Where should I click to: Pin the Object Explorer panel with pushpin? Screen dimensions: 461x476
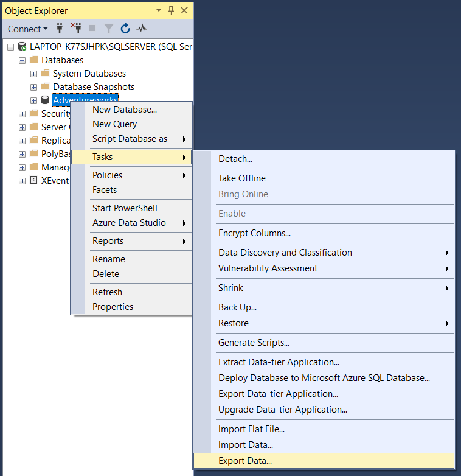click(171, 10)
